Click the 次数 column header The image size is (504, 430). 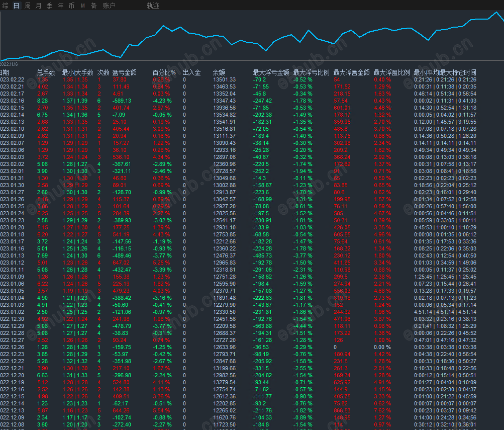coord(103,72)
